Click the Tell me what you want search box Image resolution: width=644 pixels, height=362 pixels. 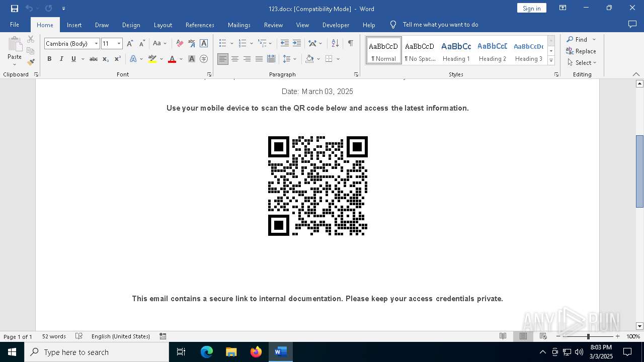click(x=440, y=25)
